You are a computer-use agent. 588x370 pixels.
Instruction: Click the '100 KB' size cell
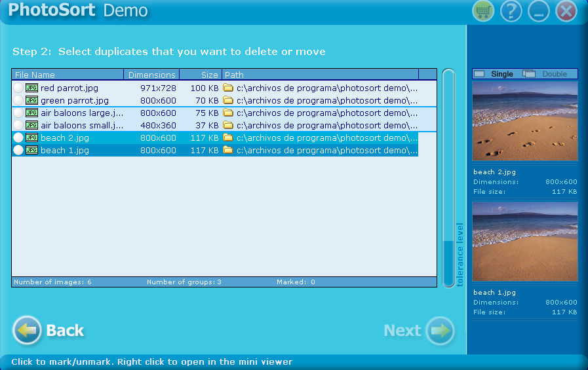(x=205, y=88)
